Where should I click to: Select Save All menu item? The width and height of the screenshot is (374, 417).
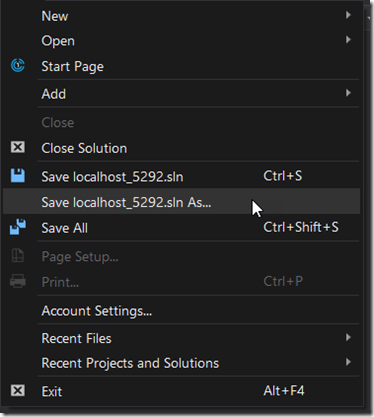coord(182,228)
